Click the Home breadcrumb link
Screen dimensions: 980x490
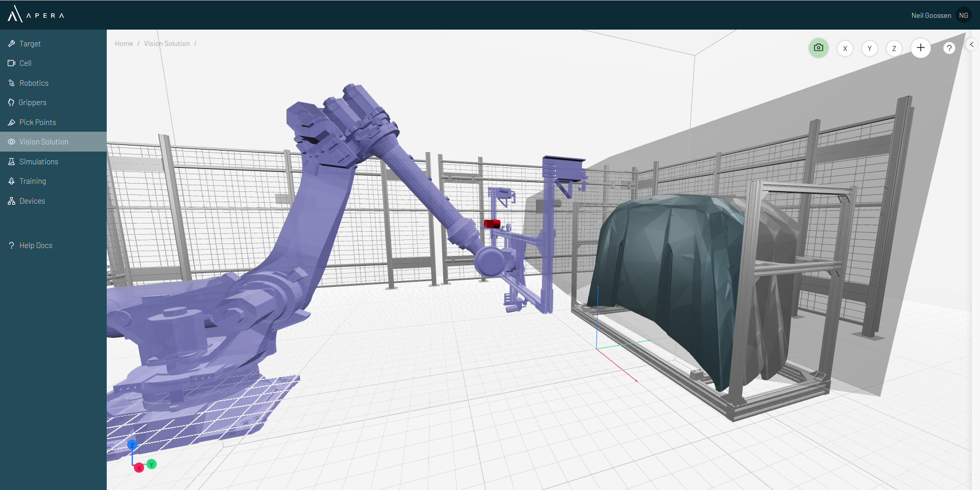point(124,44)
